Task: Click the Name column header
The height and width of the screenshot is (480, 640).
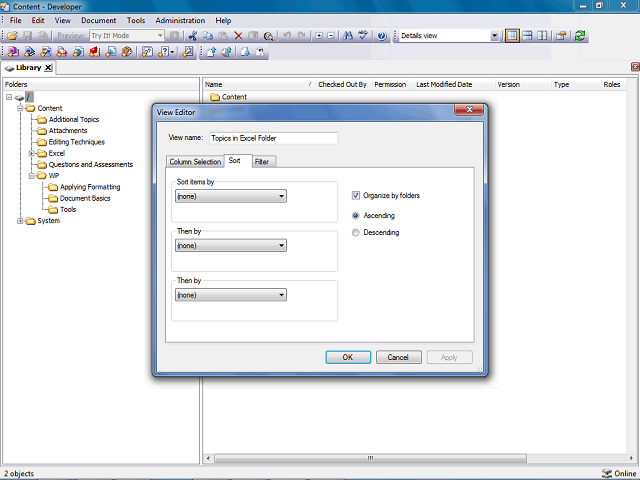Action: tap(259, 84)
